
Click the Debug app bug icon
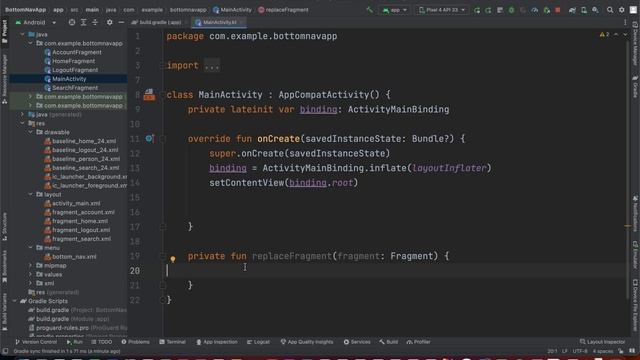(x=511, y=10)
